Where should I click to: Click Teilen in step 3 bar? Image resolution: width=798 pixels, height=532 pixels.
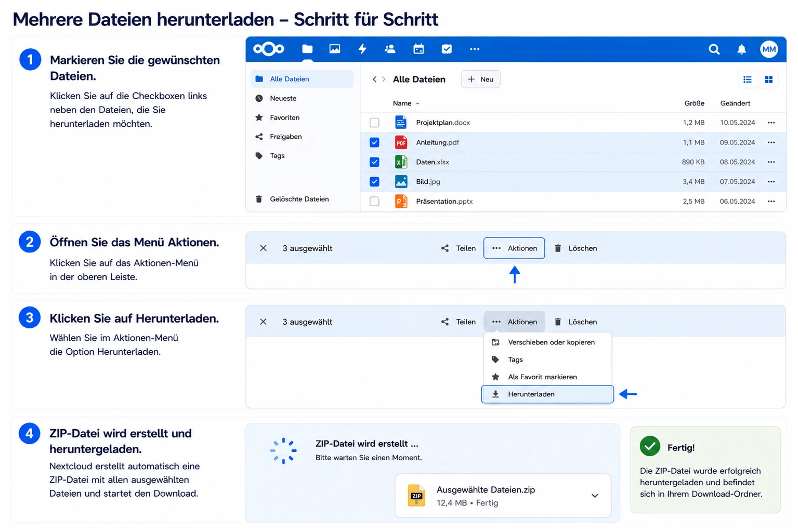(458, 322)
